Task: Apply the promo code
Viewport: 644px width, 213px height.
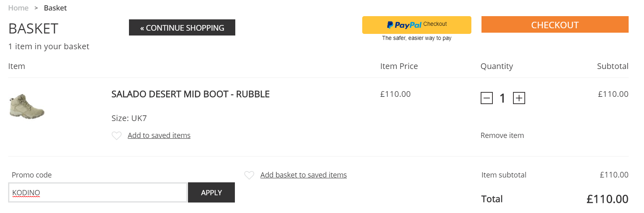Action: click(211, 192)
